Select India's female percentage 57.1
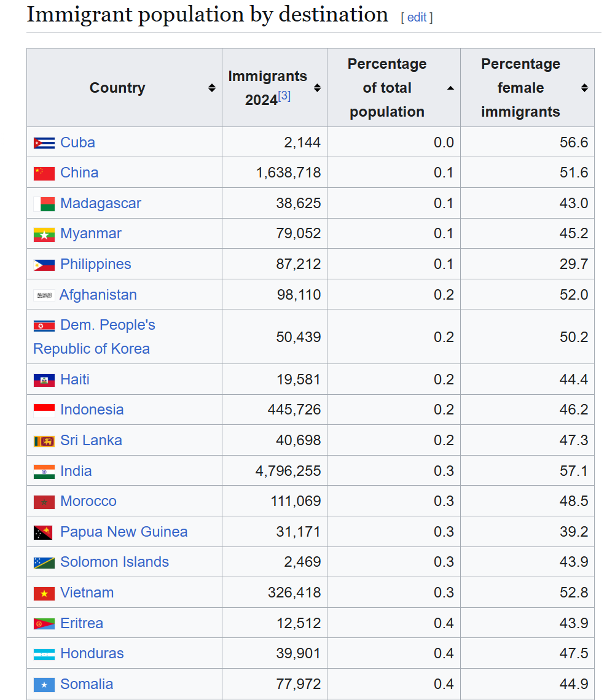 click(573, 471)
